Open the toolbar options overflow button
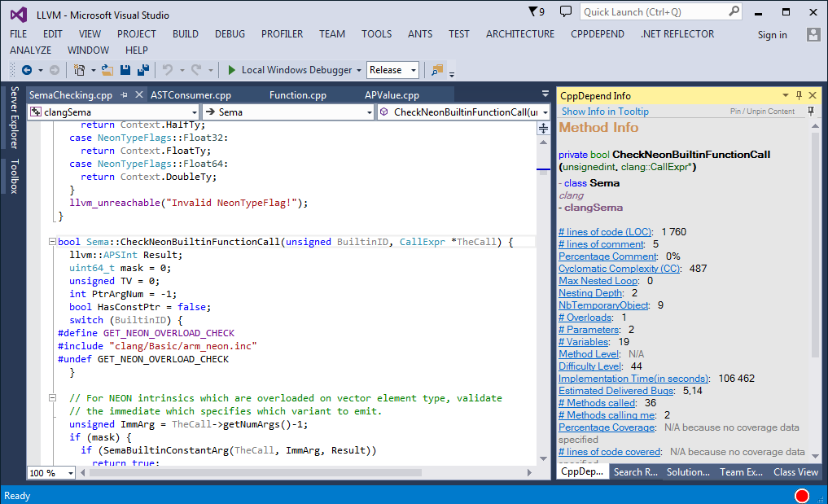 452,73
